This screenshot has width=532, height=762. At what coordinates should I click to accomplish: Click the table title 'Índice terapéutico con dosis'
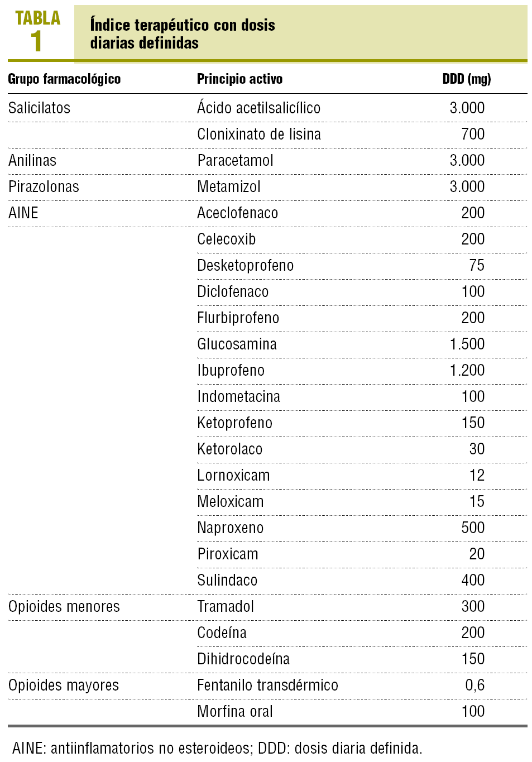coord(183,25)
